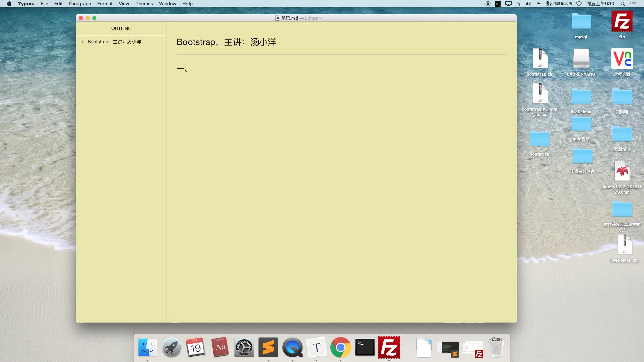Open Calendar icon showing 19 in Dock

coord(196,347)
